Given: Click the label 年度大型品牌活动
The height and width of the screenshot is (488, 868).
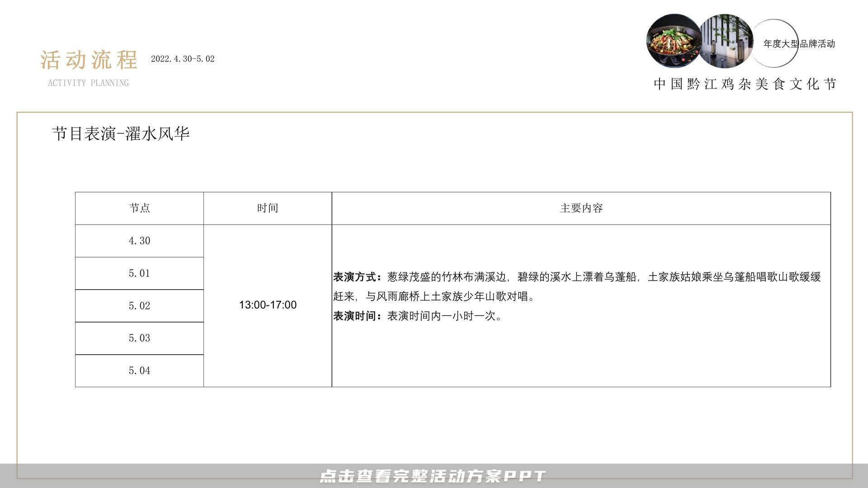Looking at the screenshot, I should 799,44.
